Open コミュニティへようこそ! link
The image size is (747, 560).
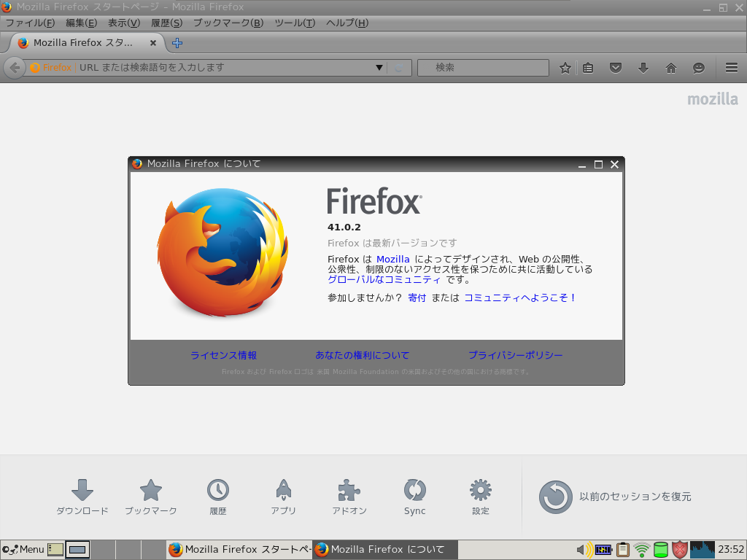tap(520, 297)
